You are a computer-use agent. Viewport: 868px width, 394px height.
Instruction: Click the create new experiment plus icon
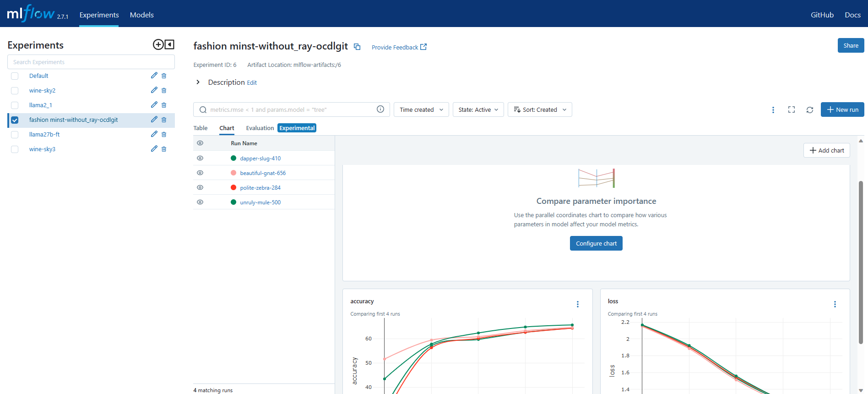(x=158, y=44)
